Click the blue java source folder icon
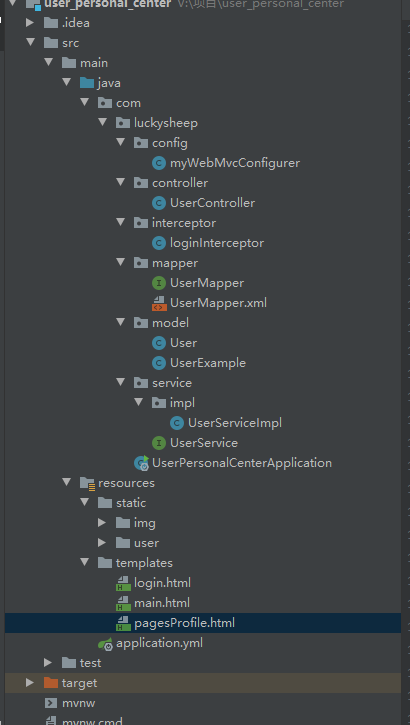Viewport: 410px width, 725px height. click(87, 83)
